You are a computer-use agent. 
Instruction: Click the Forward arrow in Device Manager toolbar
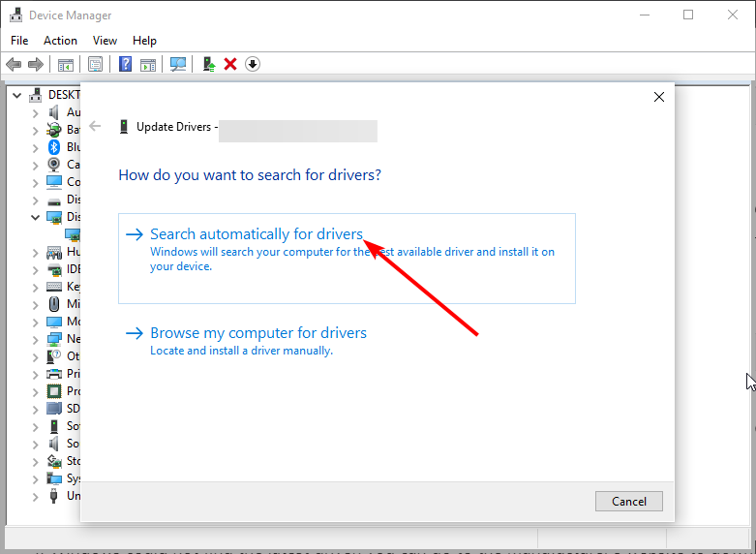point(36,64)
